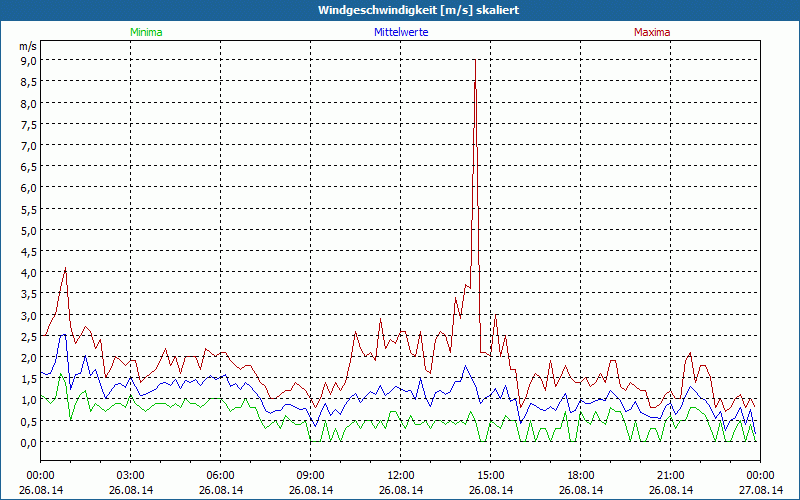Click the 2,0 y-axis label

click(x=28, y=358)
